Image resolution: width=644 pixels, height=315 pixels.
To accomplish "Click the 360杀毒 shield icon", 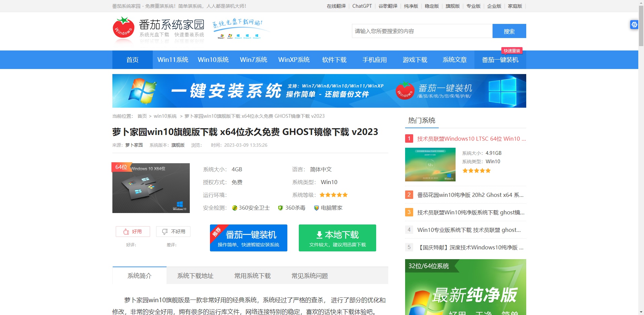I will click(x=281, y=208).
